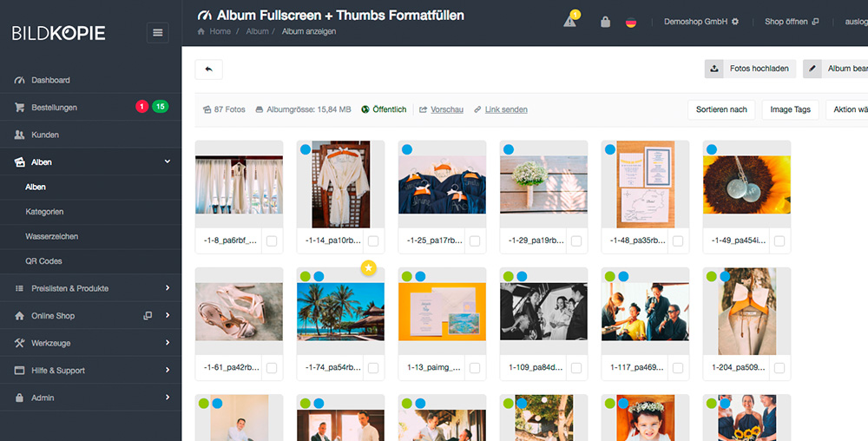This screenshot has height=441, width=868.
Task: Click the Vorschau link
Action: 447,109
